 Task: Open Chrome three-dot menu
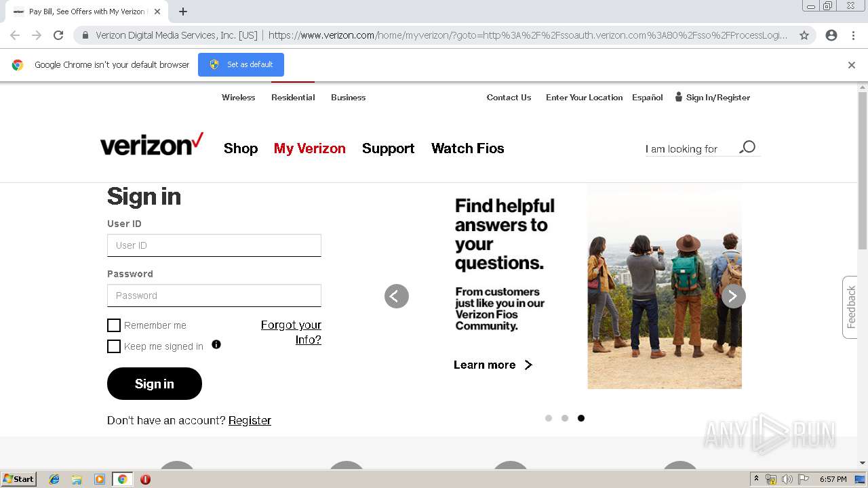pos(853,35)
